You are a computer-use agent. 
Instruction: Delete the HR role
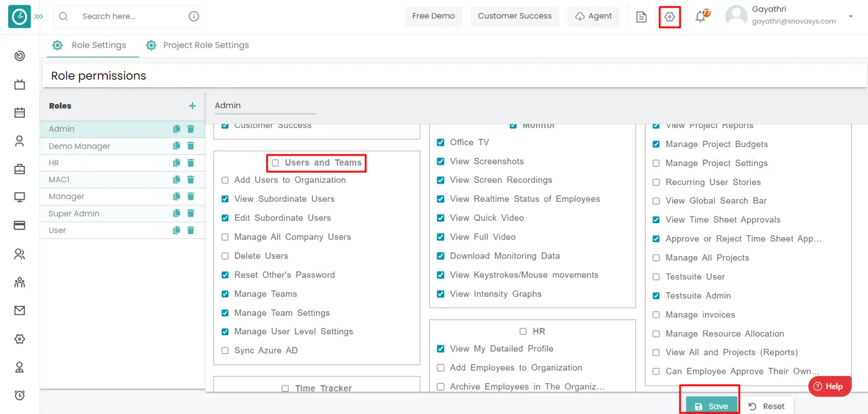point(190,163)
